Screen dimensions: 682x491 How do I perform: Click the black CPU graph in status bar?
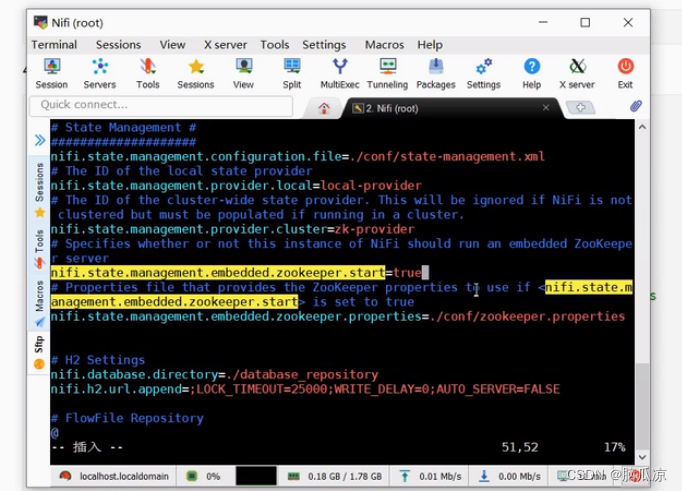[256, 476]
